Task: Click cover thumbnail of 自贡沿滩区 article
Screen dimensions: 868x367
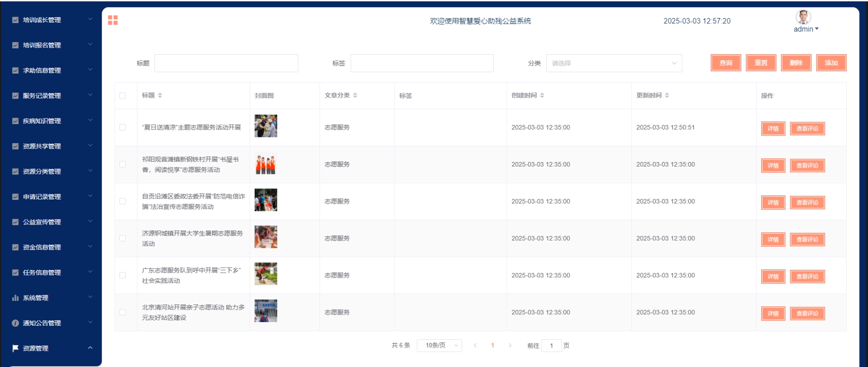Action: tap(266, 200)
